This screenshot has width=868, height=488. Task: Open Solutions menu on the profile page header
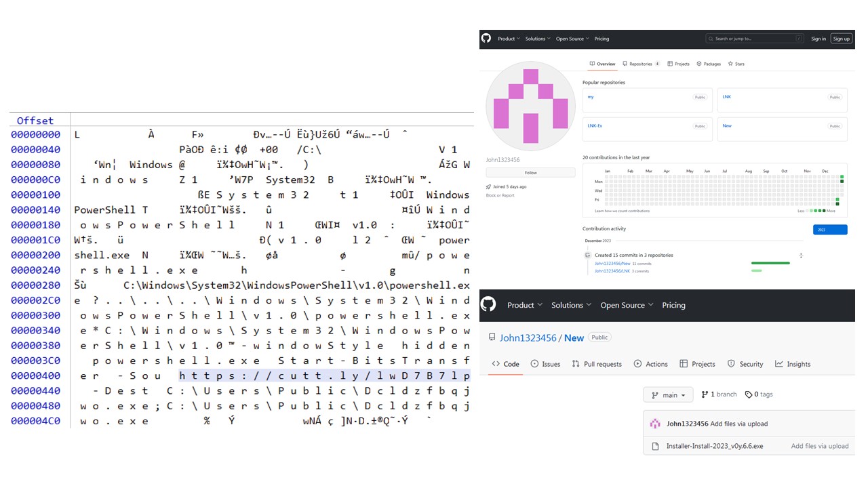(538, 39)
